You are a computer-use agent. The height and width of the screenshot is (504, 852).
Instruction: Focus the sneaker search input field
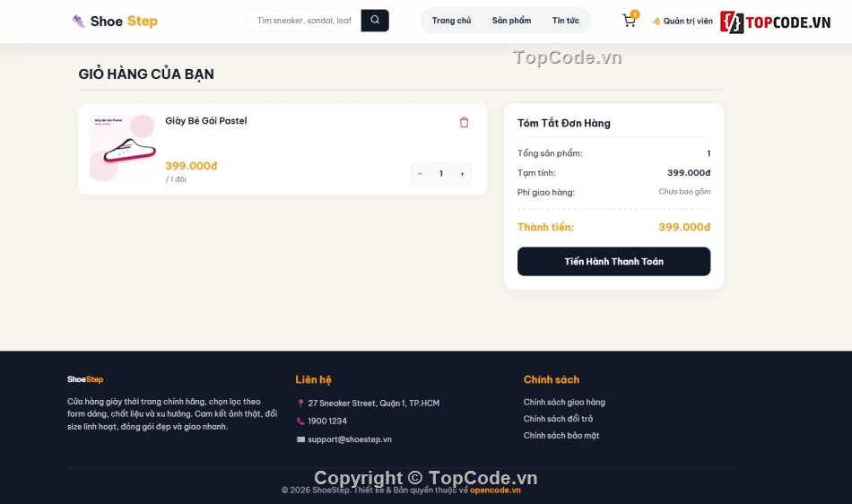304,20
